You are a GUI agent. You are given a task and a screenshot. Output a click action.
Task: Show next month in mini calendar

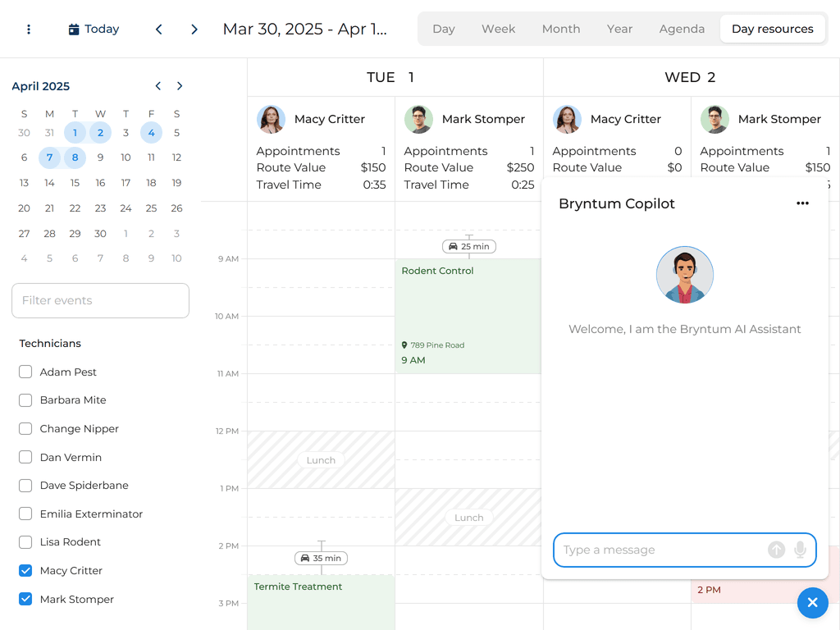click(x=180, y=86)
